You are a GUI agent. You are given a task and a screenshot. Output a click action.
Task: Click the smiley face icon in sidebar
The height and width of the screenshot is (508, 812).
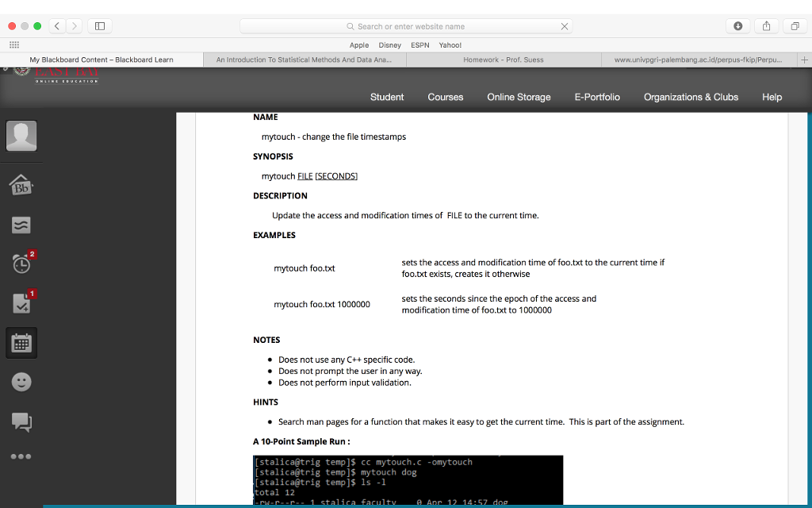[21, 382]
